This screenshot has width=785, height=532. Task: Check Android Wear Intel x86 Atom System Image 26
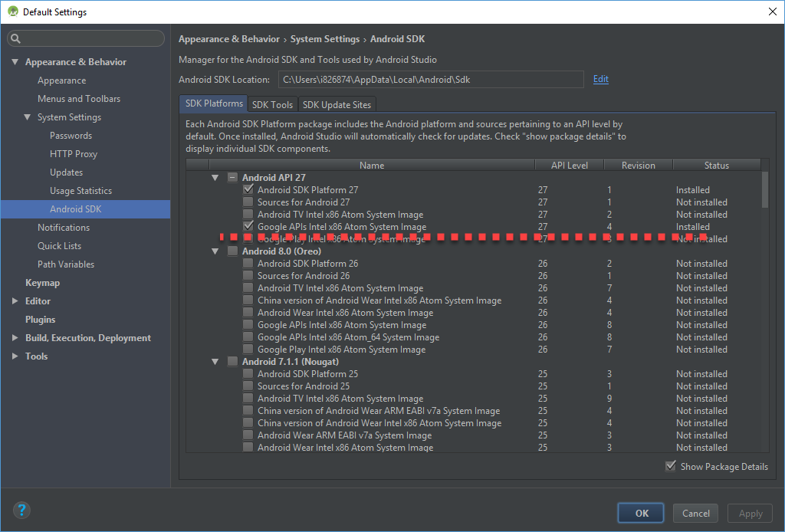pos(248,312)
